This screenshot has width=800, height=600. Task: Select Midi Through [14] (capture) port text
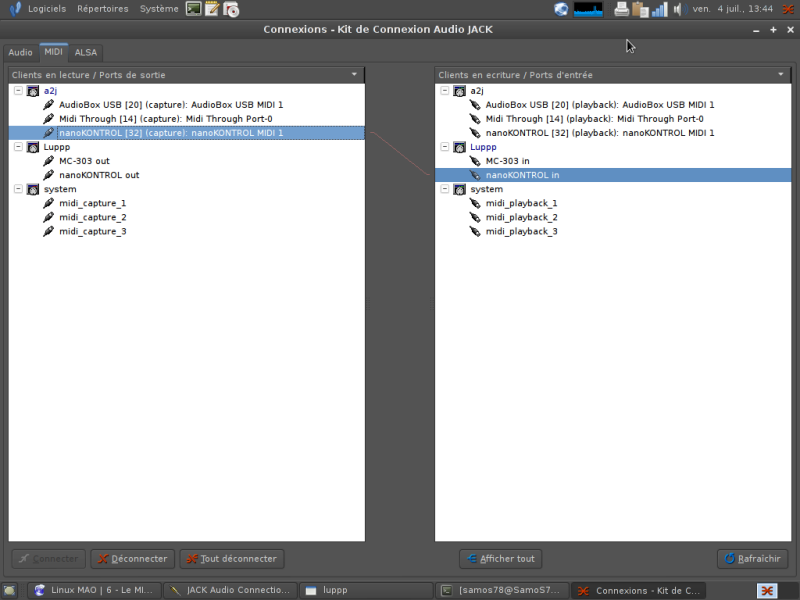(x=166, y=119)
